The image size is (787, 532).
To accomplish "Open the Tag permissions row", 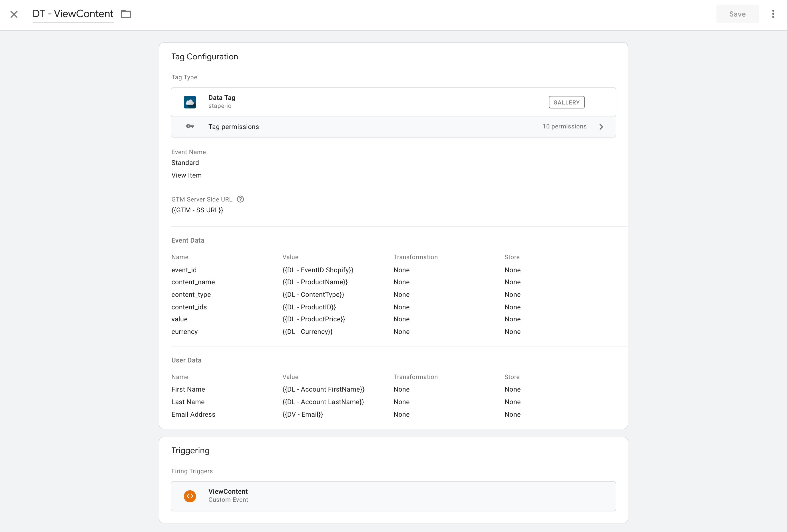I will pyautogui.click(x=393, y=126).
